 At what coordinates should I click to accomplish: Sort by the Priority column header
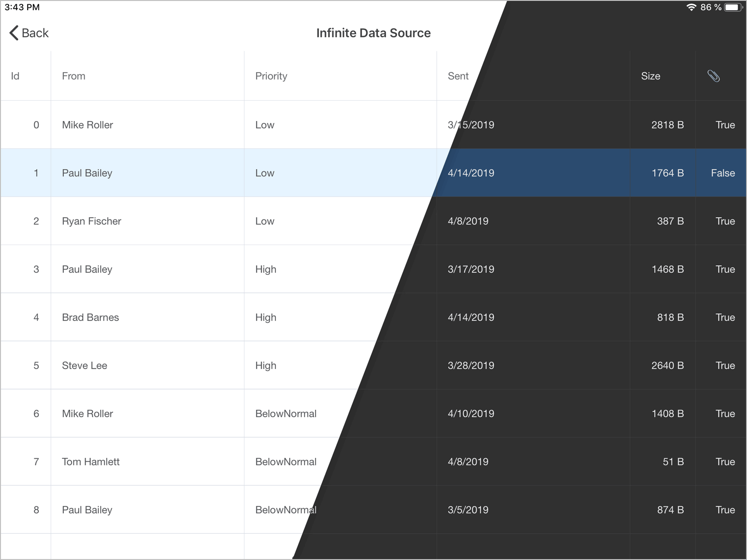coord(271,76)
